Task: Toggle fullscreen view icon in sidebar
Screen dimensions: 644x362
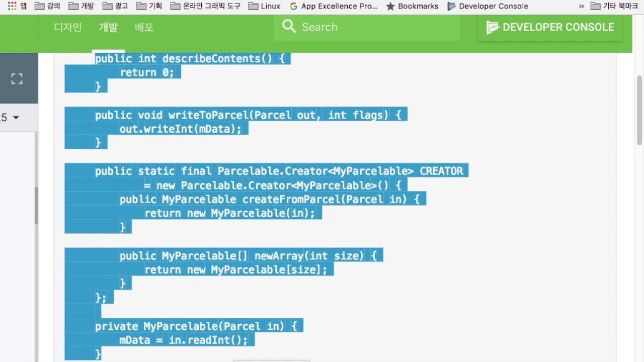Action: 17,79
